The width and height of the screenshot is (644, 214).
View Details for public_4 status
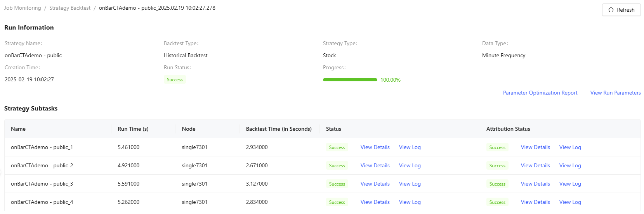[375, 202]
